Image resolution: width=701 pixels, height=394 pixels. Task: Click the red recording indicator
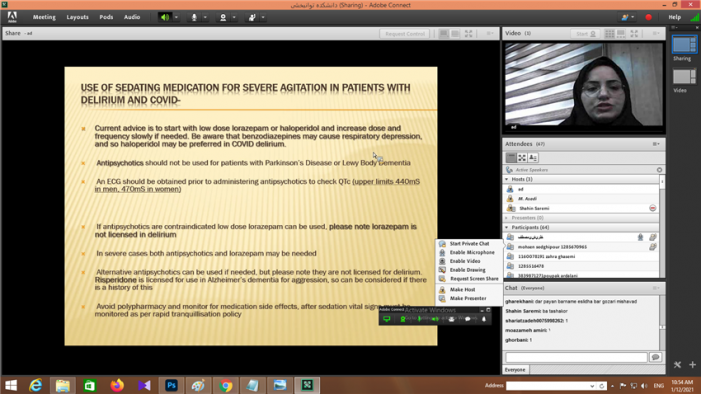click(x=648, y=17)
